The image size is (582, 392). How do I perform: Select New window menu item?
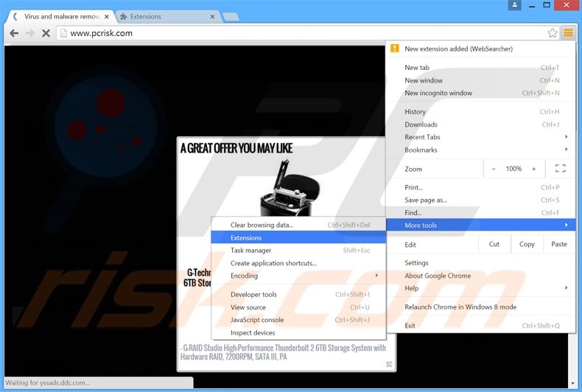pyautogui.click(x=481, y=80)
